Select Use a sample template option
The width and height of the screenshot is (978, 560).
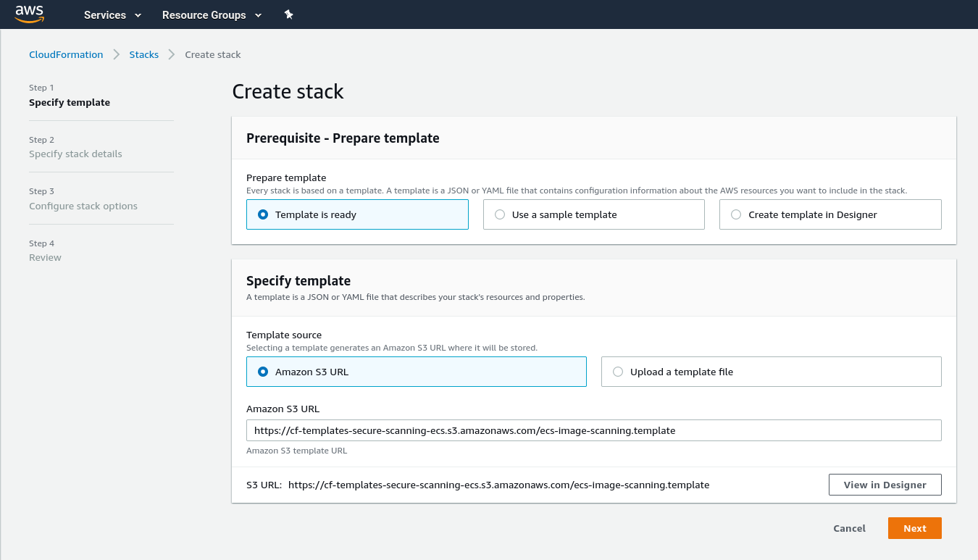[x=593, y=214]
